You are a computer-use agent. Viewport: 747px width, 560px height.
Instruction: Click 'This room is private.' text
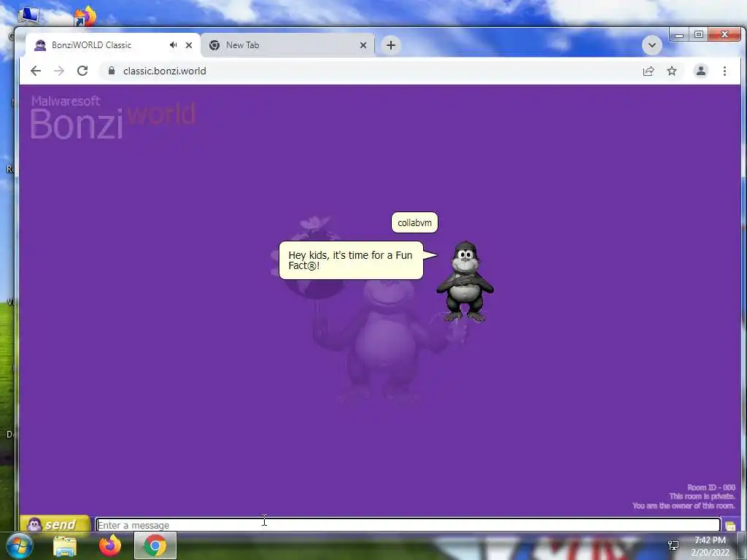click(x=702, y=496)
